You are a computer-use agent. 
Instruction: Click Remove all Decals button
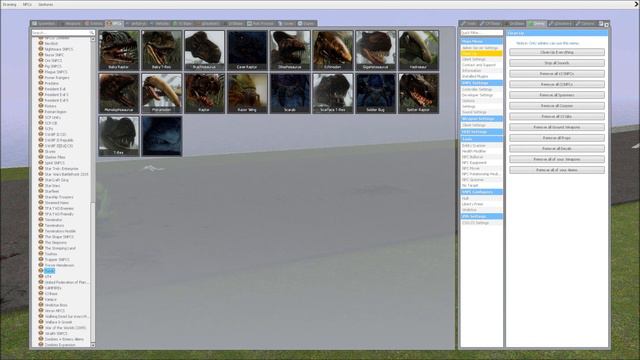tap(557, 149)
